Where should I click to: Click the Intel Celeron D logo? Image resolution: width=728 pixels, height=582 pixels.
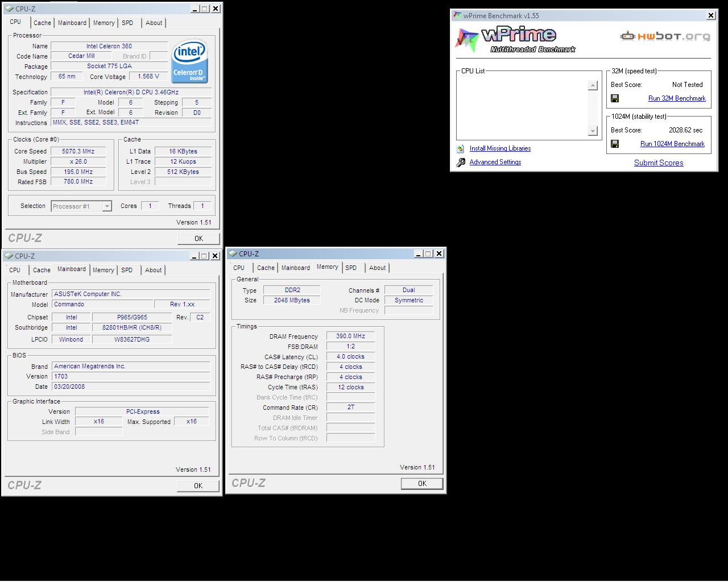pyautogui.click(x=190, y=61)
